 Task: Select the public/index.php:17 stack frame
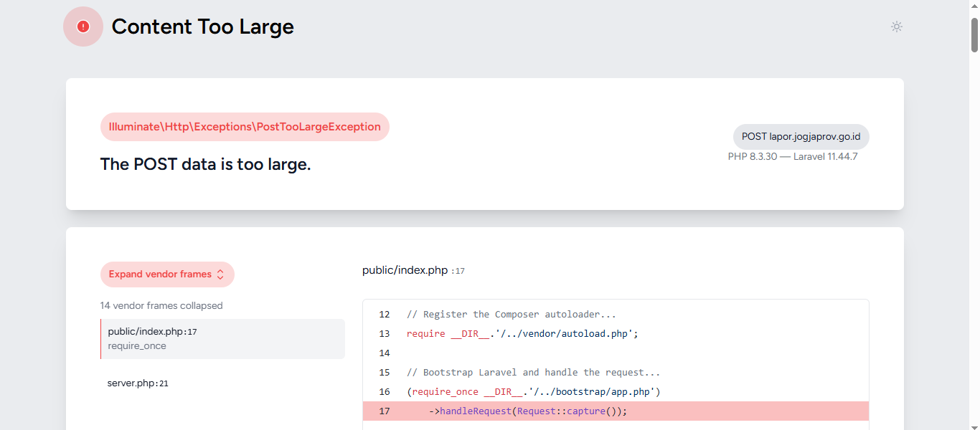(222, 338)
